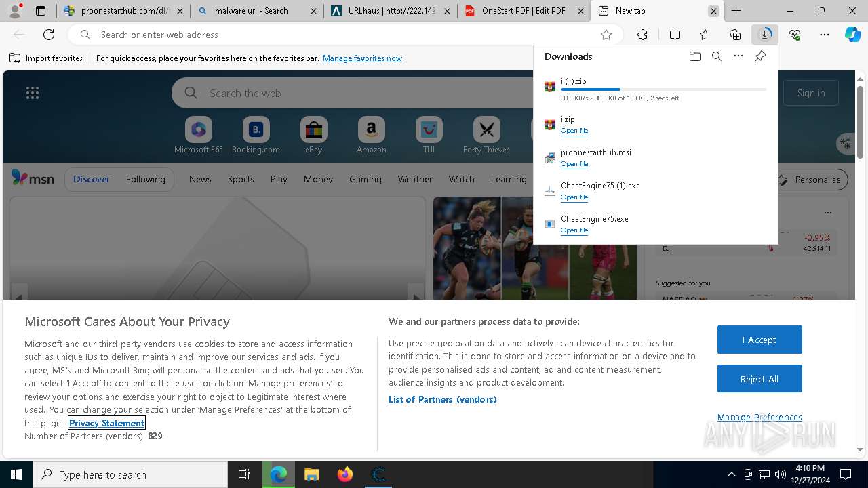Open Edge Settings and more menu
868x488 pixels.
825,35
